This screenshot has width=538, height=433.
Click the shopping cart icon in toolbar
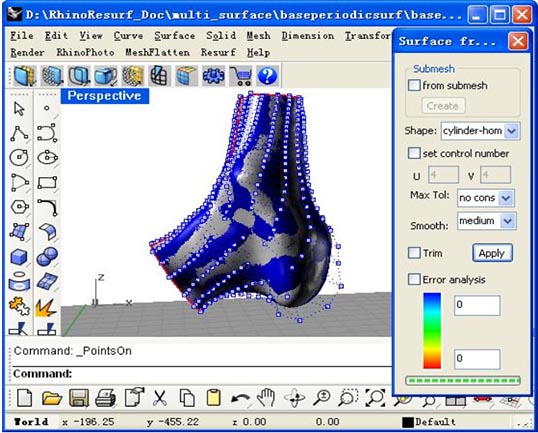pos(241,76)
